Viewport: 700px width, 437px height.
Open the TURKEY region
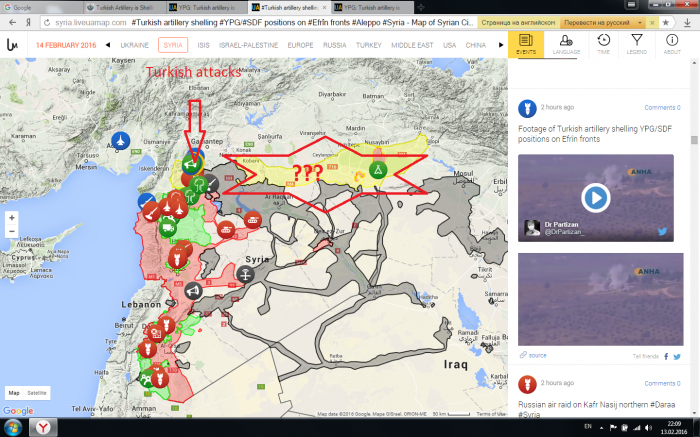click(369, 45)
